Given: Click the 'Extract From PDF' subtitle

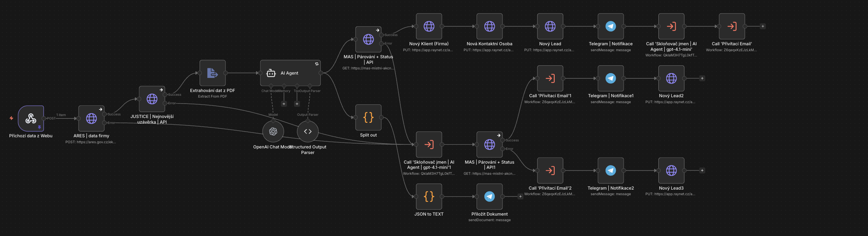Looking at the screenshot, I should 213,96.
